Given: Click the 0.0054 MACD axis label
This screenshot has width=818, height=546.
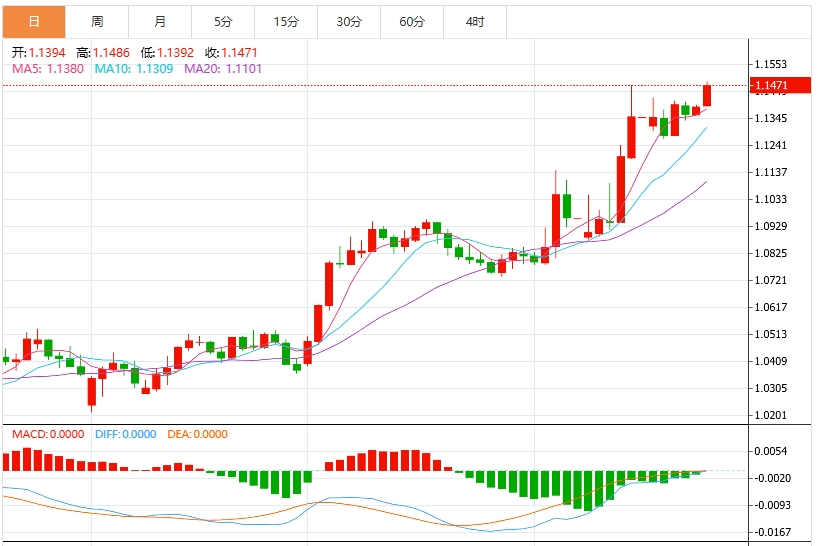Looking at the screenshot, I should [771, 451].
